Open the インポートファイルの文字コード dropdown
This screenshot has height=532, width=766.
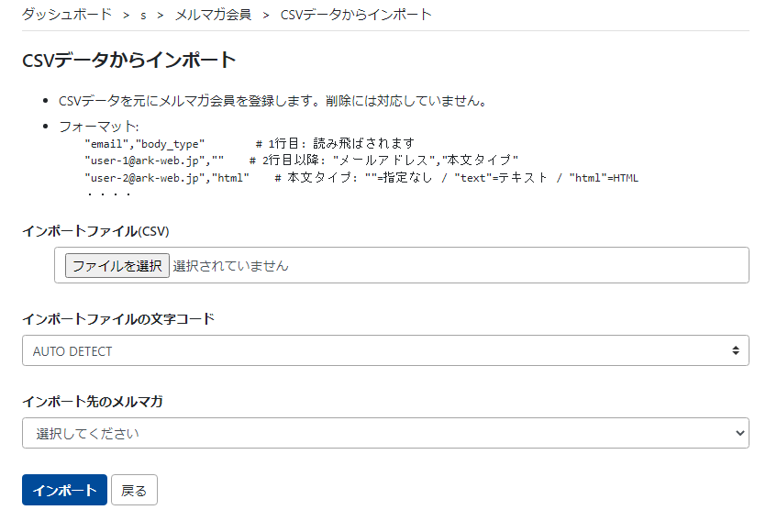point(385,349)
